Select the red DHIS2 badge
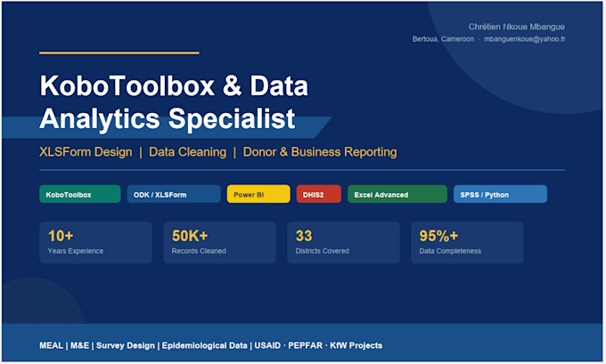The image size is (606, 364). pos(319,194)
